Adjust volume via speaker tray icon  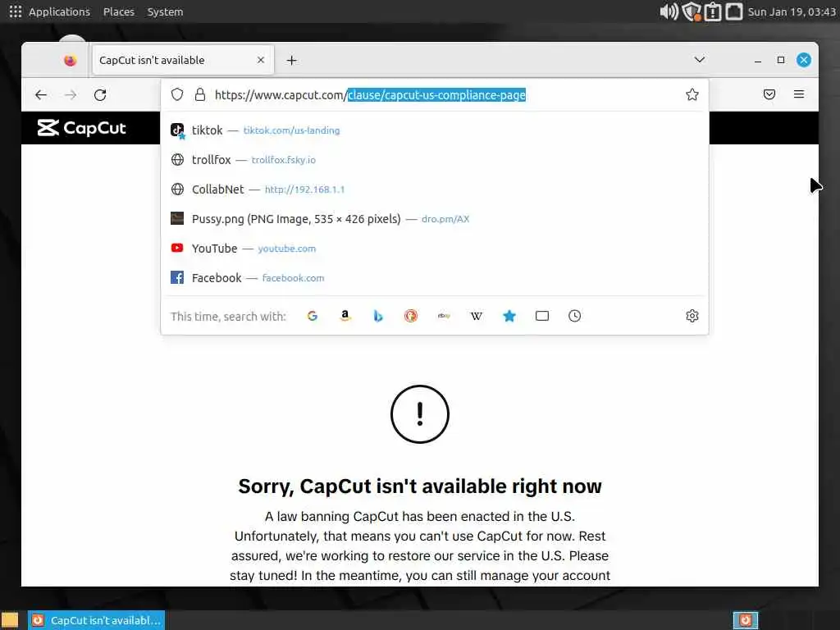669,11
